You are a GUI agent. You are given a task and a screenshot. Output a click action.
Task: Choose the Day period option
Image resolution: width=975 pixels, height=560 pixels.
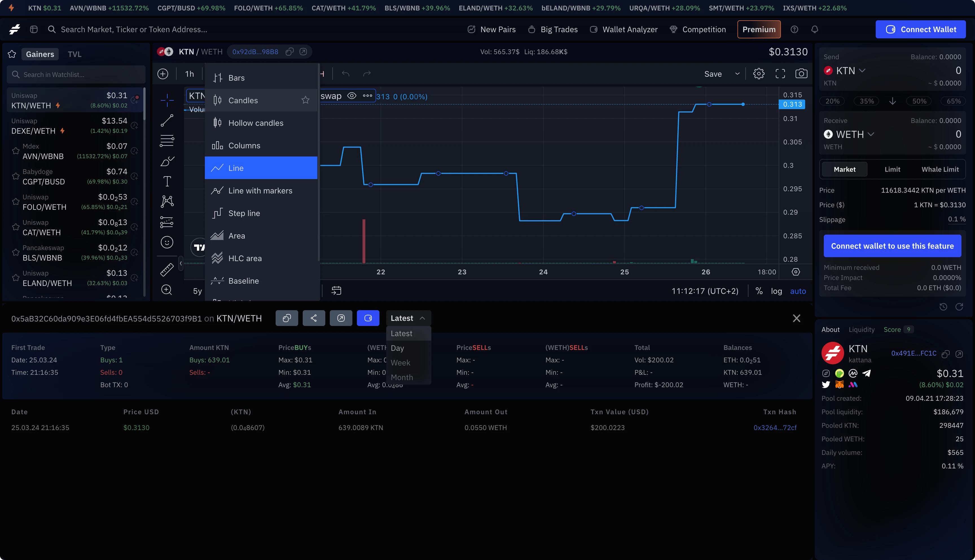pyautogui.click(x=408, y=348)
